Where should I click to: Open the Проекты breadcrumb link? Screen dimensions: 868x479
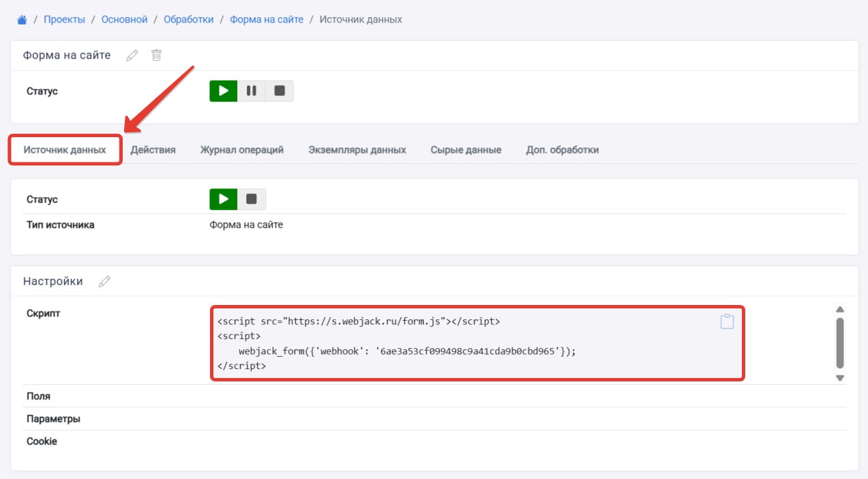[x=64, y=20]
